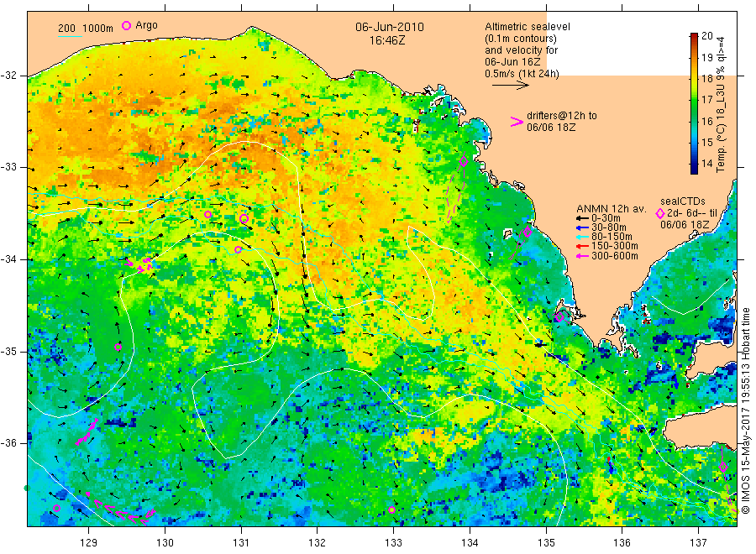Image resolution: width=756 pixels, height=554 pixels.
Task: Select seal CTD diamond near 137.3°E 36.3°S
Action: click(722, 467)
